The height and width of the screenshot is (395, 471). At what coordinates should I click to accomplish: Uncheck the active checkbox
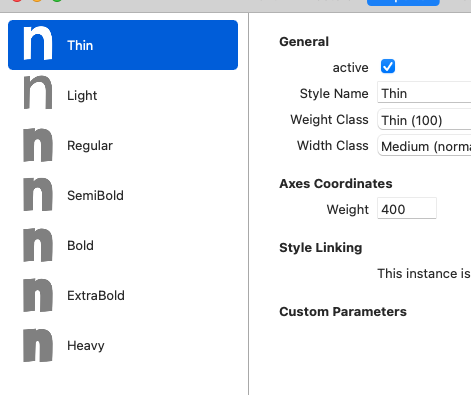[388, 66]
